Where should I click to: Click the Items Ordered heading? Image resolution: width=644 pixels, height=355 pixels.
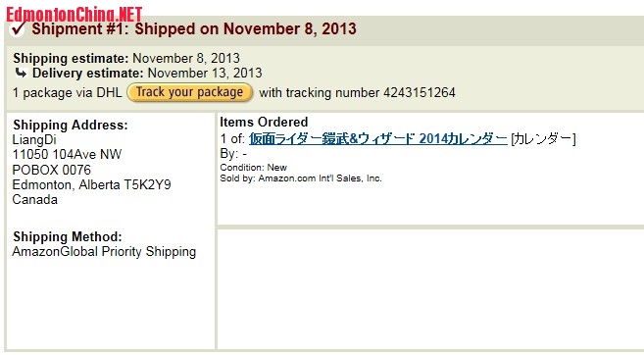click(x=264, y=122)
